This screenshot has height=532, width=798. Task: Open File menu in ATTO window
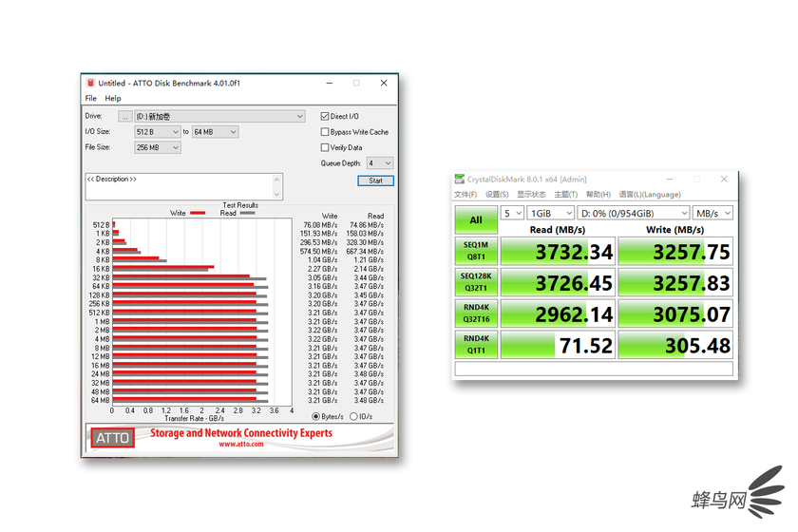(x=90, y=98)
